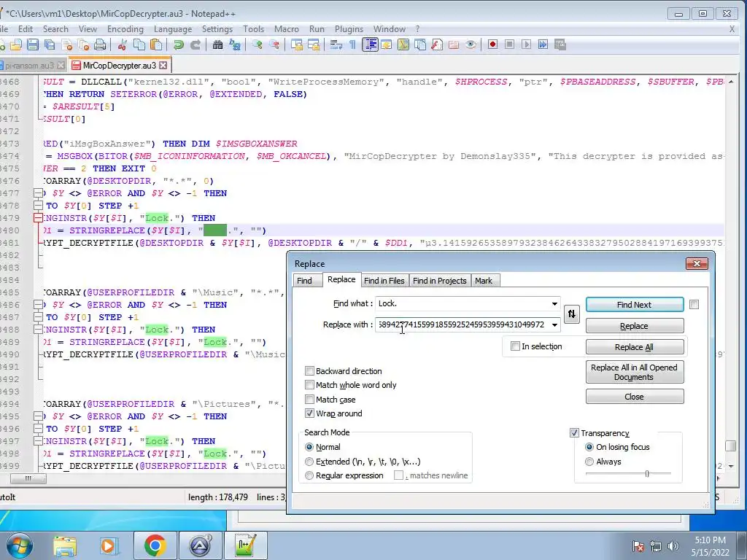Collapse fold marker on line ending 497
The image size is (747, 560).
(x=38, y=441)
